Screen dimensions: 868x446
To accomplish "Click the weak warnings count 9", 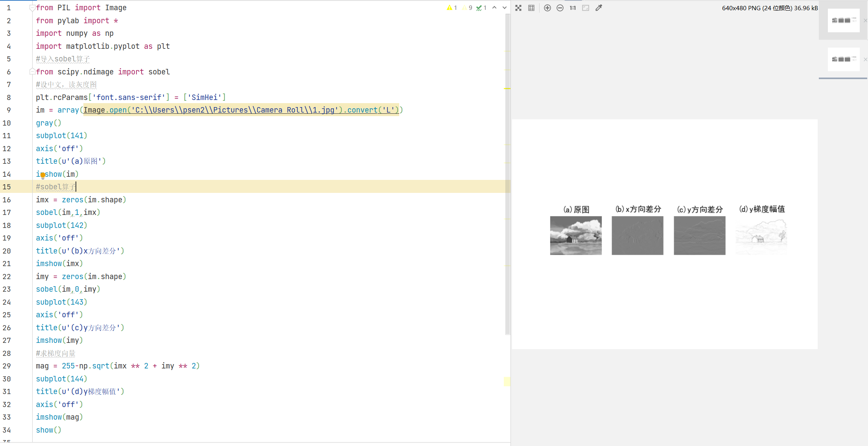I will [x=467, y=8].
